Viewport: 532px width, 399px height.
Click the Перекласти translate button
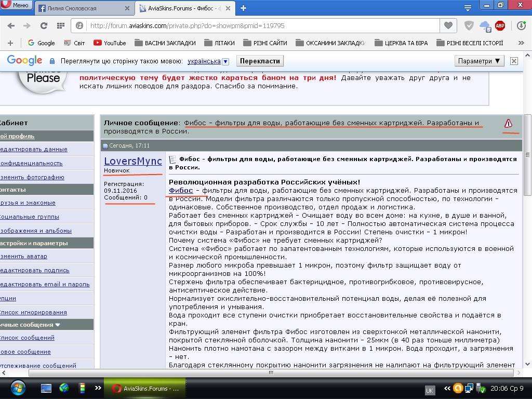point(260,61)
